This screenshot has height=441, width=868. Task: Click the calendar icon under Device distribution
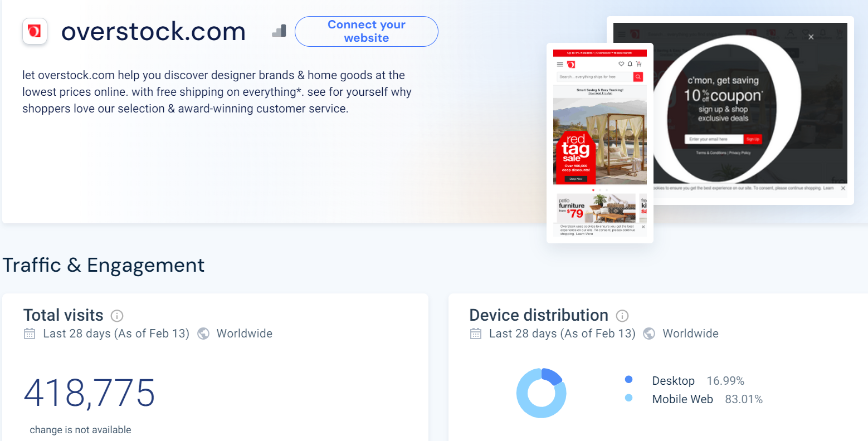pos(476,334)
